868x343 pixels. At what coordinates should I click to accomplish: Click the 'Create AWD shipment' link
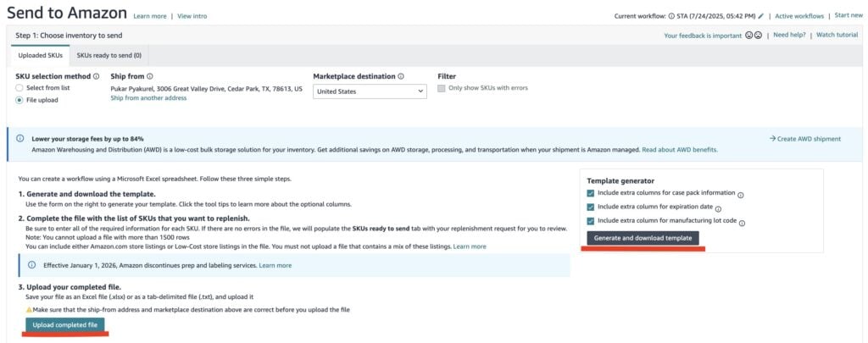point(804,138)
